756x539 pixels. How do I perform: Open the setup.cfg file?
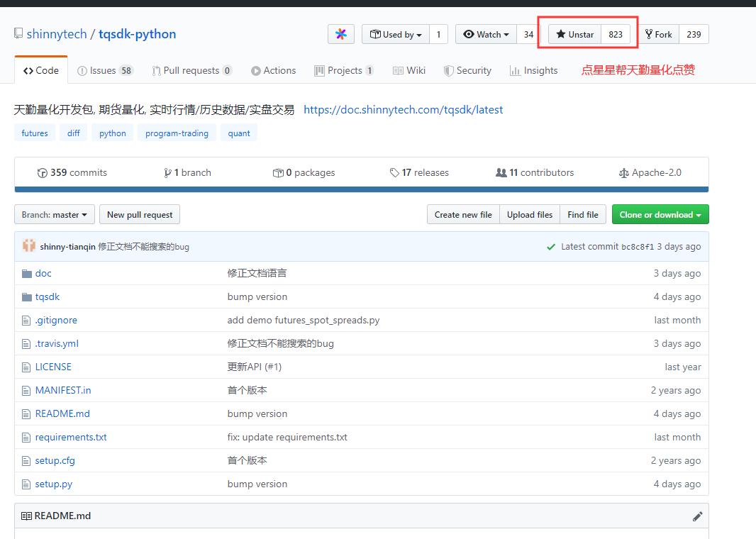tap(55, 460)
